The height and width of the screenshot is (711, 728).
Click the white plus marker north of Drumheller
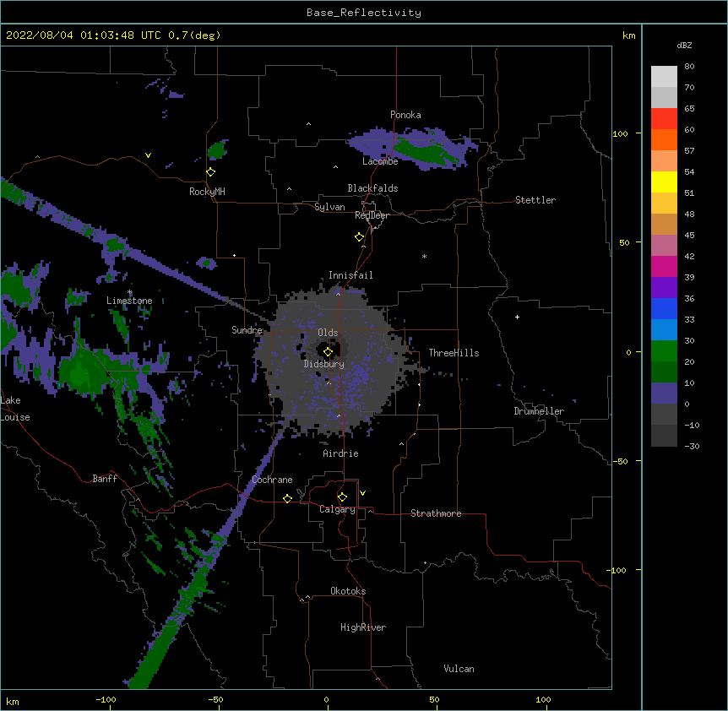(x=517, y=317)
